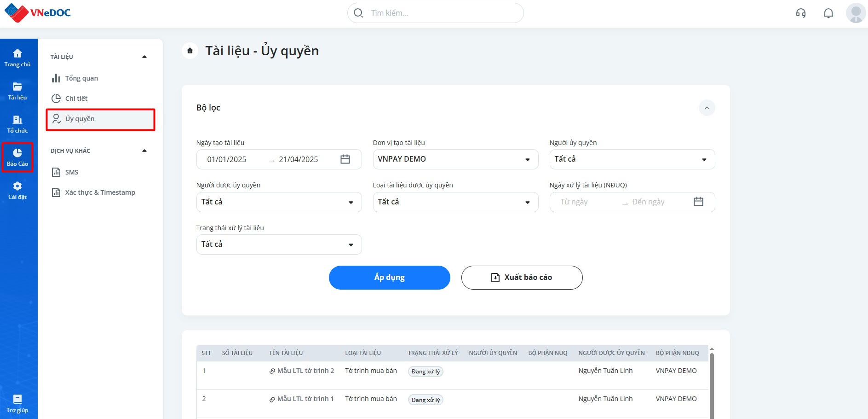The width and height of the screenshot is (868, 419).
Task: Open Xác thực & Timestamp report
Action: [100, 192]
